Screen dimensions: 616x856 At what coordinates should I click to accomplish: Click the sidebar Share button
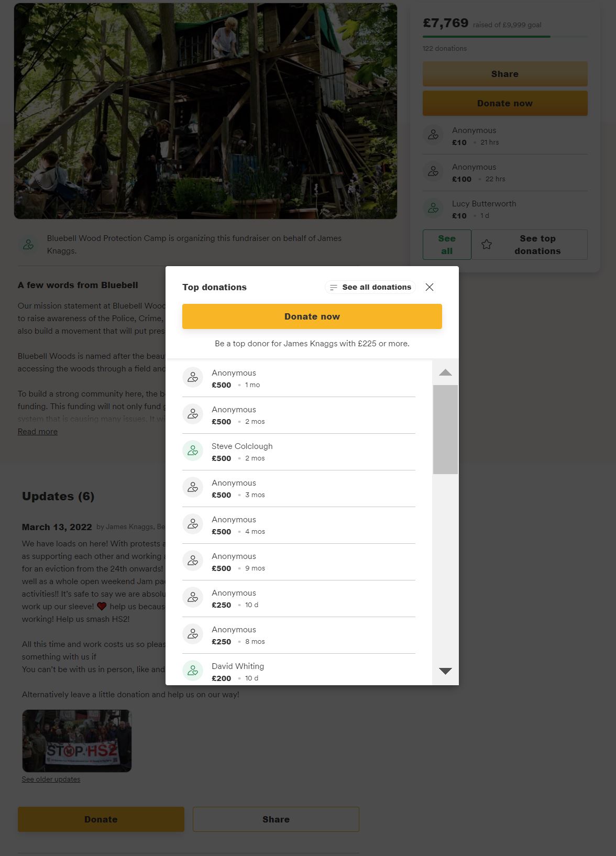point(505,74)
